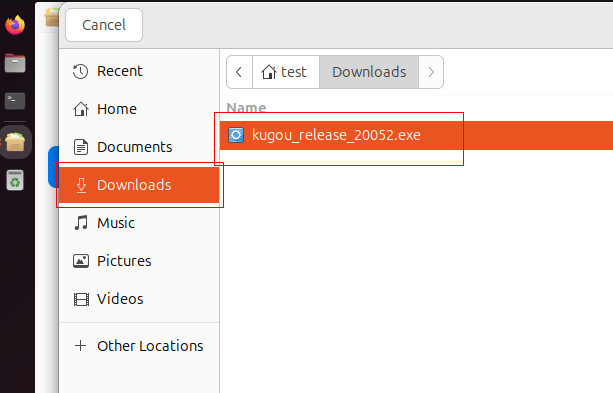Open Trash from the dock
The image size is (613, 393).
tap(15, 180)
